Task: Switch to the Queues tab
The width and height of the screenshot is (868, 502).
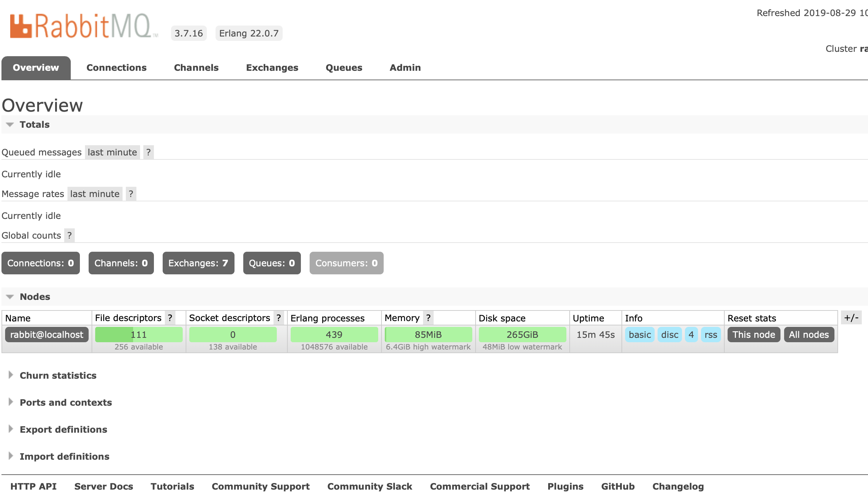Action: click(344, 67)
